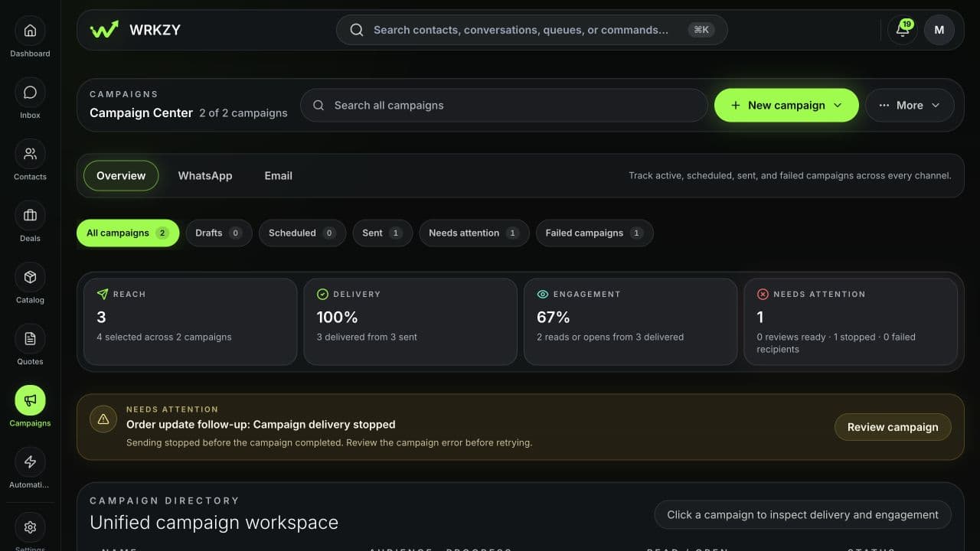Image resolution: width=980 pixels, height=551 pixels.
Task: Focus the global search contacts field
Action: tap(531, 30)
